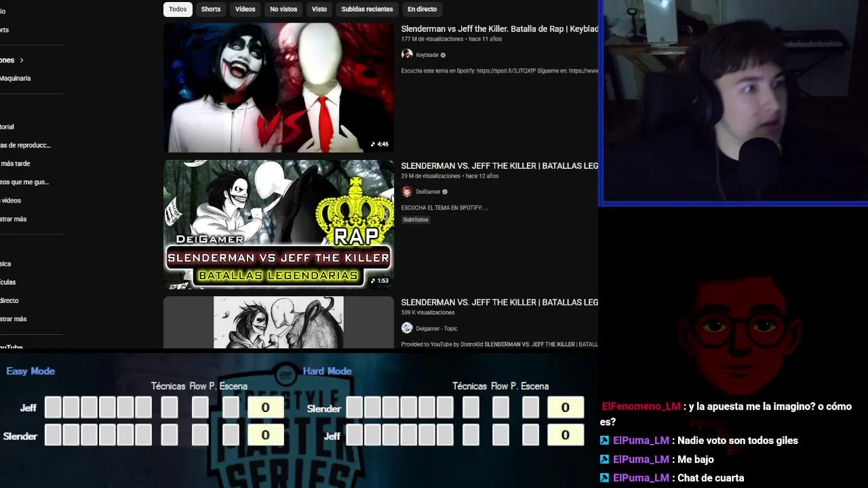The image size is (868, 488).
Task: Click verified badge next to DeiGamer
Action: tap(445, 192)
